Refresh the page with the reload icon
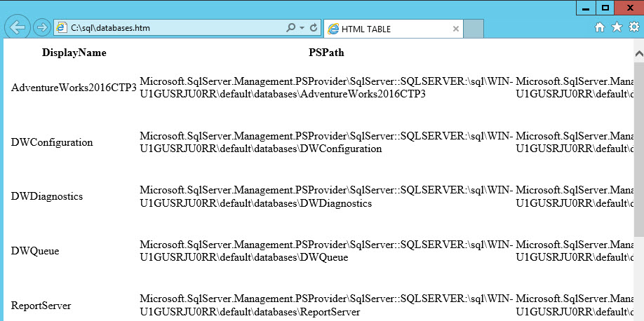Viewport: 644px width, 321px height. [x=314, y=28]
